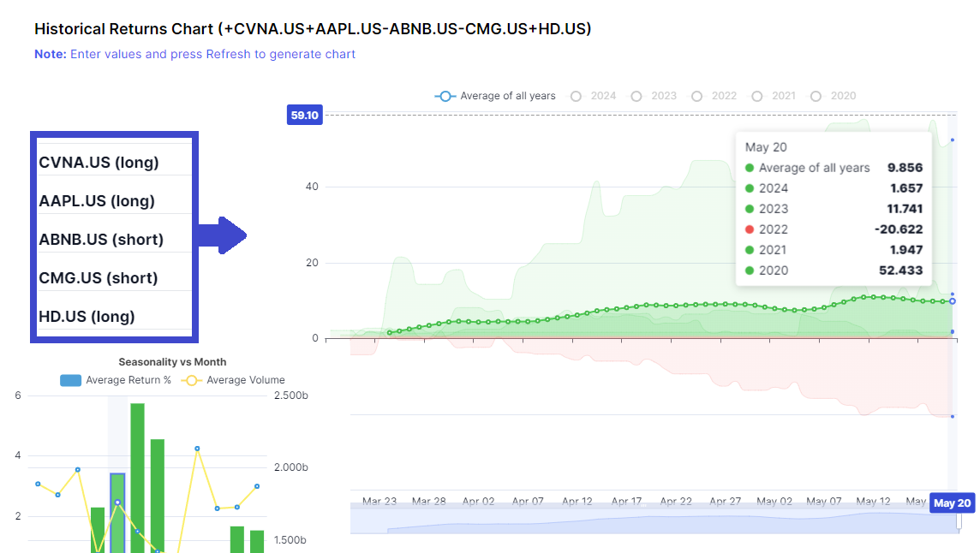Image resolution: width=980 pixels, height=553 pixels.
Task: Click the 59.10 y-axis value label
Action: click(x=304, y=115)
